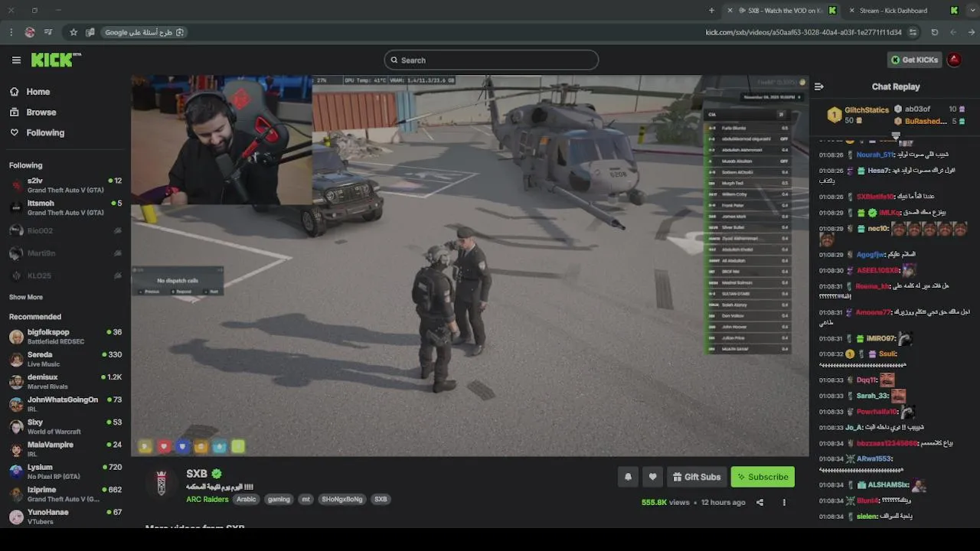
Task: Click Hesa7 chat username
Action: click(x=879, y=171)
